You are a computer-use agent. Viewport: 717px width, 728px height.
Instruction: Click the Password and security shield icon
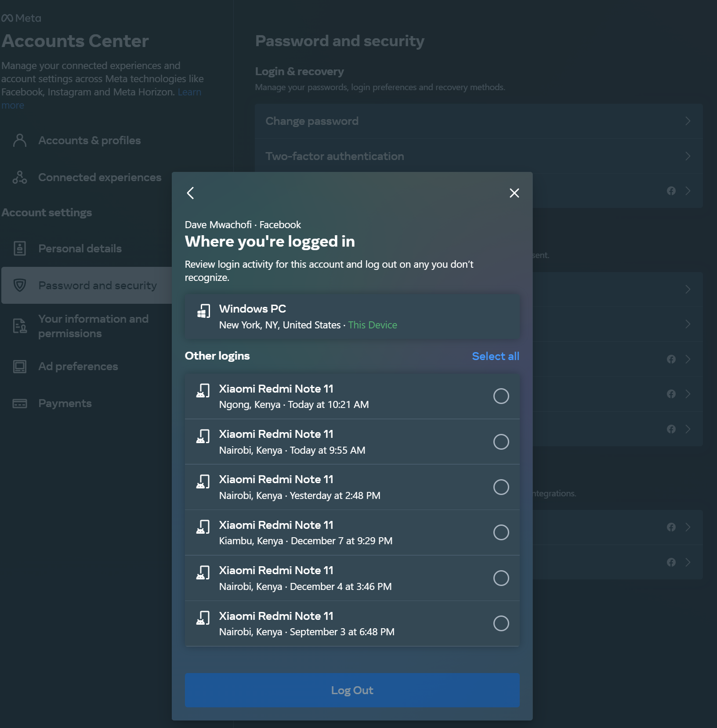click(20, 285)
